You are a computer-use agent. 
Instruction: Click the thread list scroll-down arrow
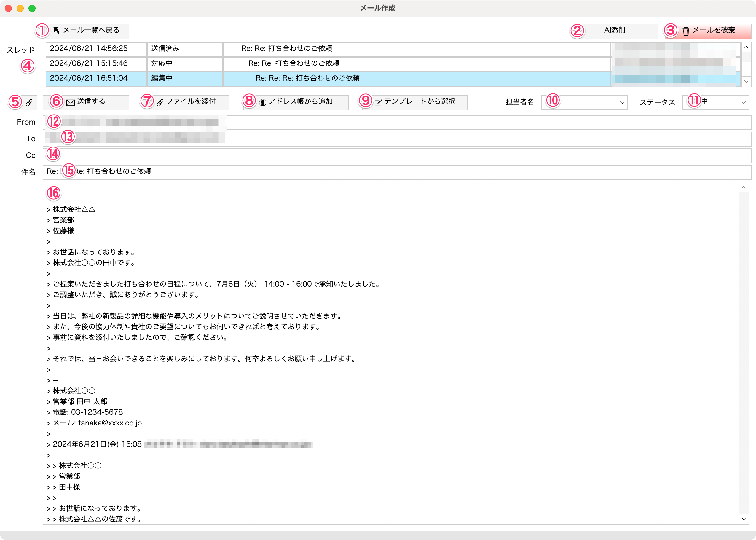click(747, 82)
